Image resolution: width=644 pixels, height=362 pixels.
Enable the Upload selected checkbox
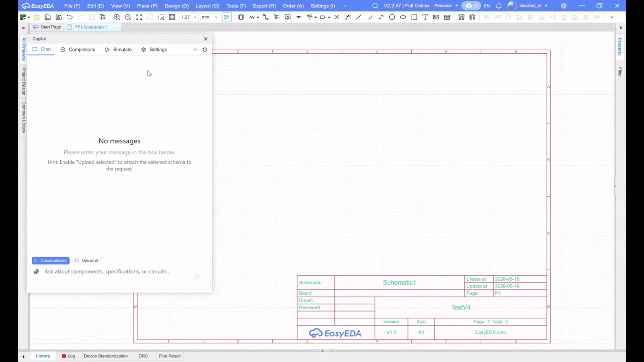[x=36, y=260]
